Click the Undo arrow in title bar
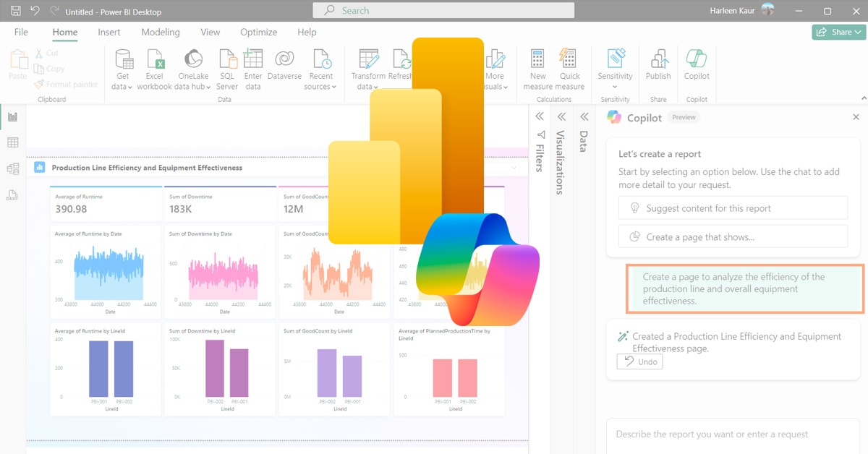This screenshot has width=868, height=454. (x=35, y=12)
